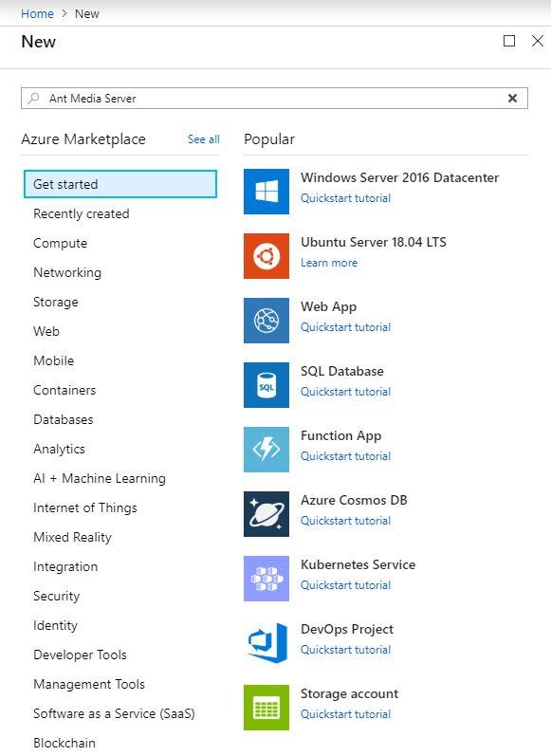Screen dimensions: 551x756
Task: Open Learn more under Ubuntu Server
Action: click(329, 263)
